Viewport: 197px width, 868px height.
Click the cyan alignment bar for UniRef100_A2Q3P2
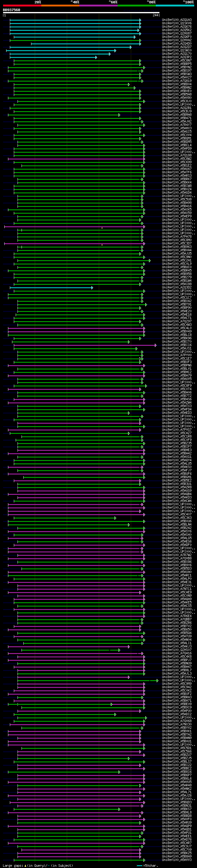[x=53, y=57]
